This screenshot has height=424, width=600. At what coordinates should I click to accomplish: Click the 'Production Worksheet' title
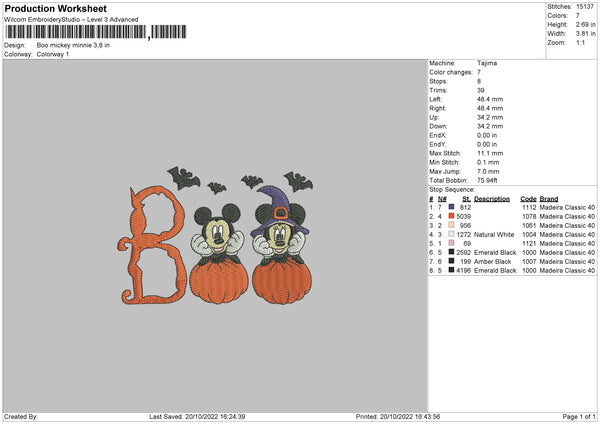click(x=56, y=8)
